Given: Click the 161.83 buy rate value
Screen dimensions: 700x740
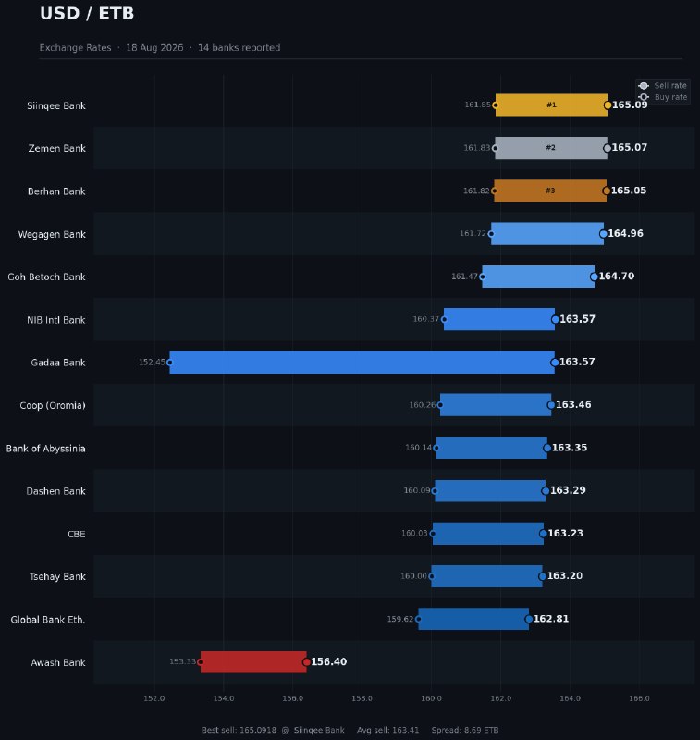Looking at the screenshot, I should click(477, 148).
